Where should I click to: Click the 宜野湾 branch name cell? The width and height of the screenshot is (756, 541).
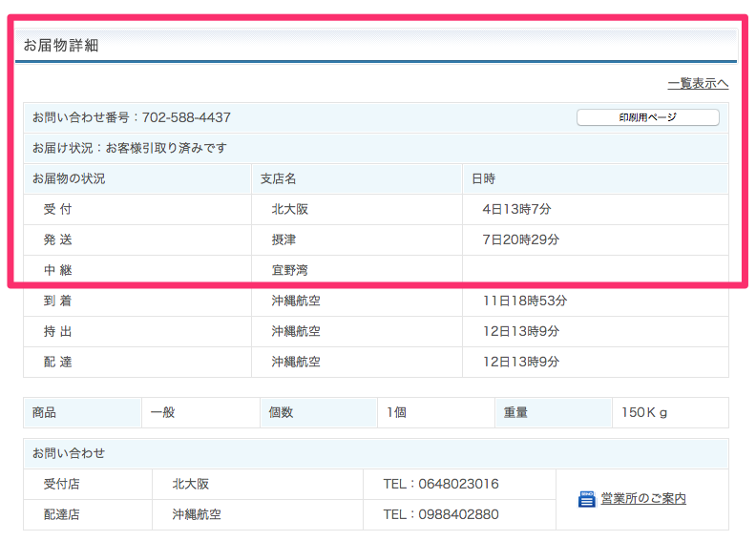point(289,270)
